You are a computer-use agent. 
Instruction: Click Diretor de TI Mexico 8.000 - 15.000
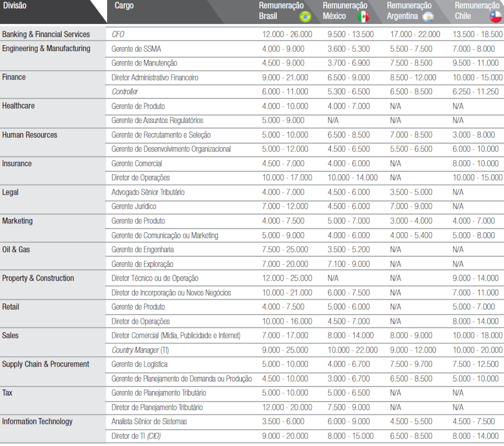(x=351, y=436)
